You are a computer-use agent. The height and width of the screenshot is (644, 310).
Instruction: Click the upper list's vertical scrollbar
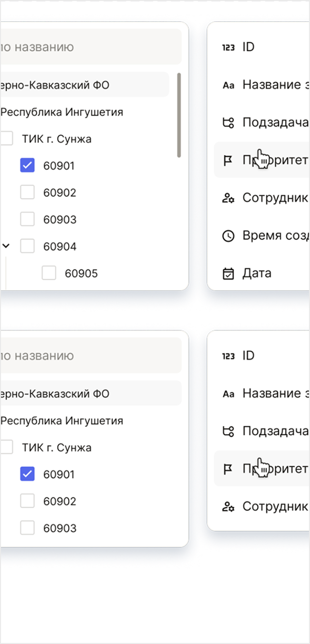point(178,115)
